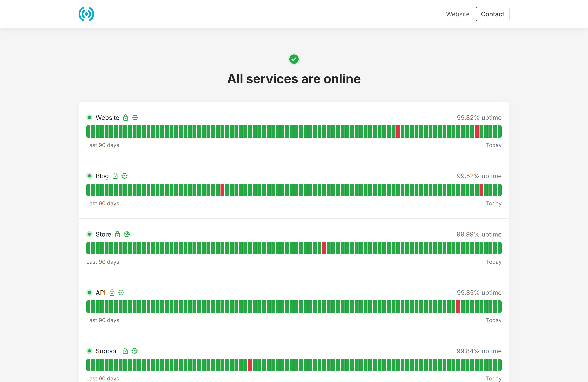The image size is (588, 382).
Task: Click the WWW globe icon beside Blog
Action: (x=124, y=176)
